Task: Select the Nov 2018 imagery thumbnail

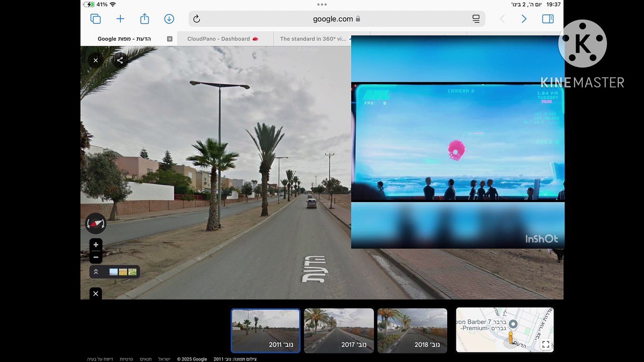Action: pos(412,330)
